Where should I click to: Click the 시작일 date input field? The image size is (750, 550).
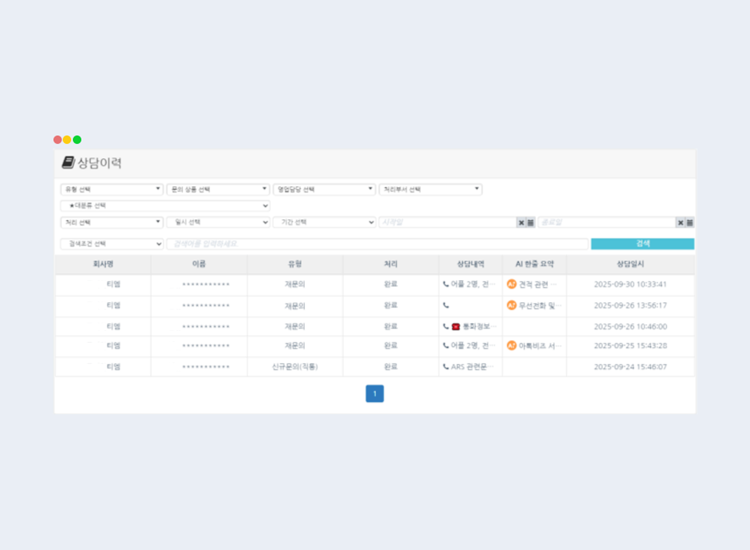(x=446, y=223)
